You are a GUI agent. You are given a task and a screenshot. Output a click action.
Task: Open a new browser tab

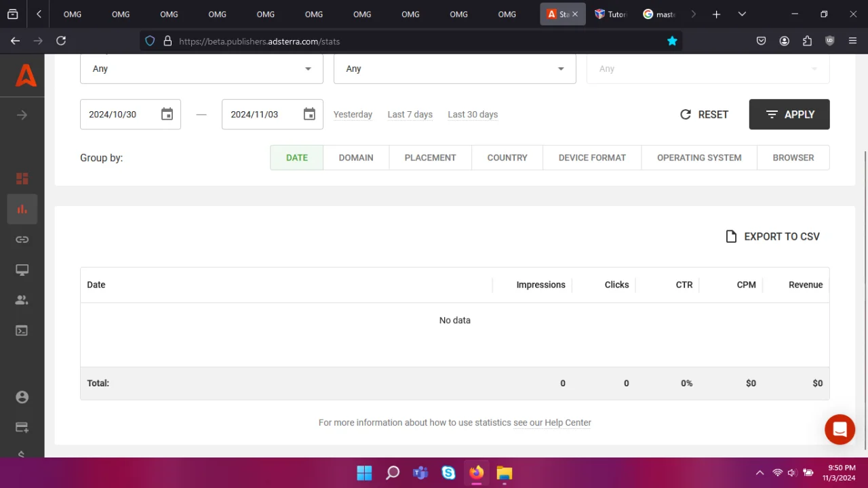click(716, 14)
